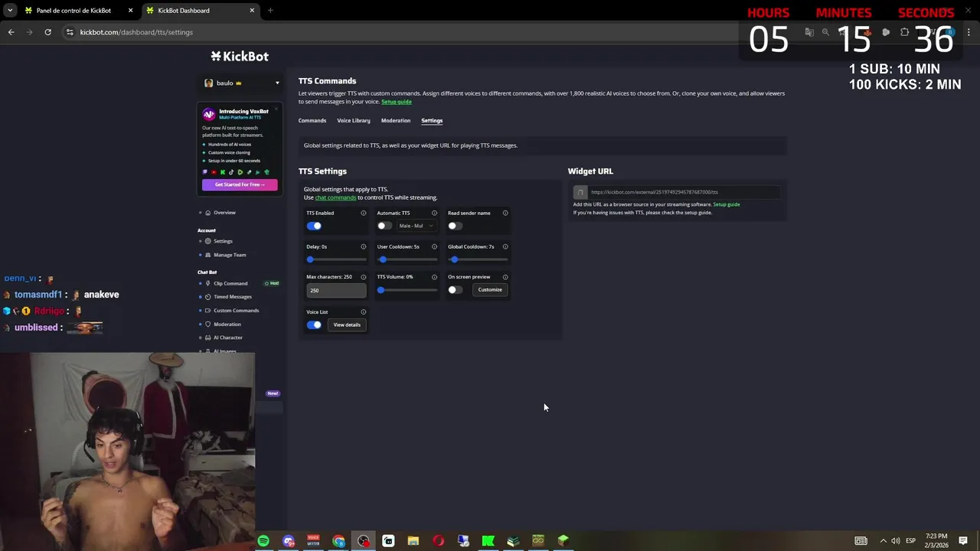Switch to Panel de control de KickBot tab
Image resolution: width=980 pixels, height=551 pixels.
tap(78, 11)
